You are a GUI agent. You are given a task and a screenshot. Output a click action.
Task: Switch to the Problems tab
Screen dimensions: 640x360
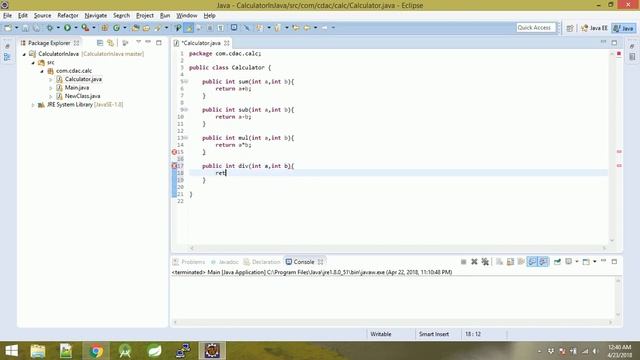189,262
